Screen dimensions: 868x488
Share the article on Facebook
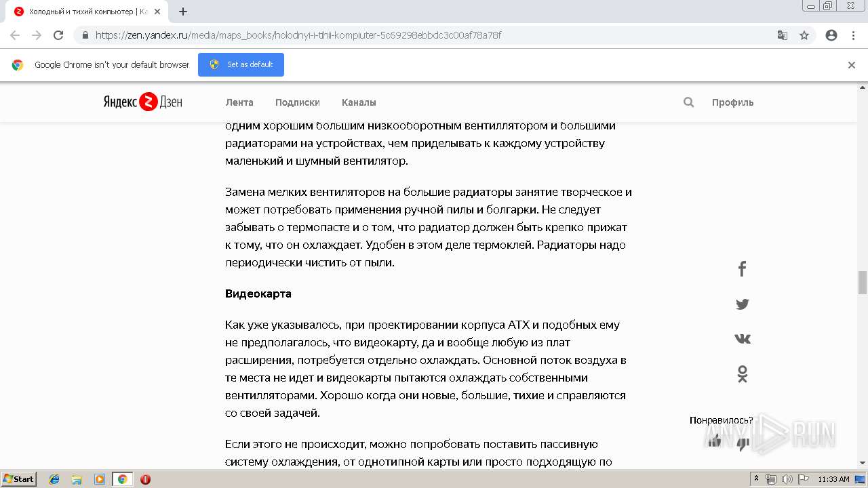(x=742, y=269)
